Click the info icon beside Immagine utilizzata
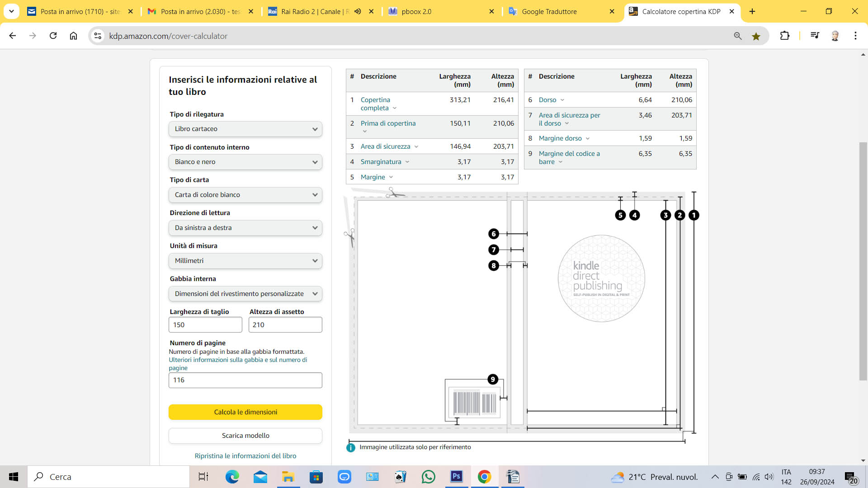 (351, 447)
